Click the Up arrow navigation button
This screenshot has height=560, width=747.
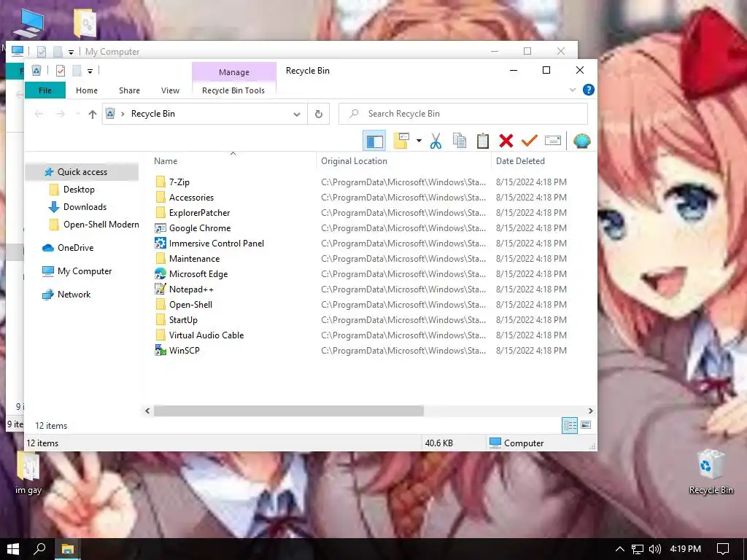pyautogui.click(x=93, y=114)
